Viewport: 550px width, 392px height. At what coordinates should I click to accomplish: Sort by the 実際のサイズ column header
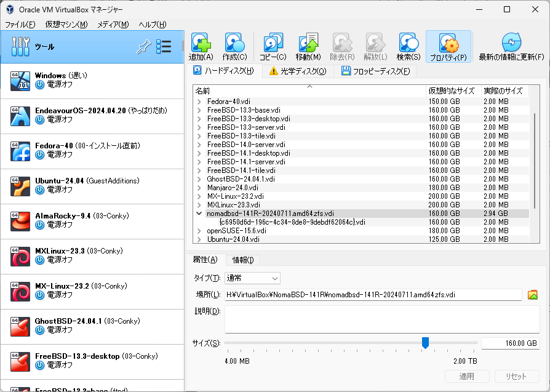tap(504, 91)
